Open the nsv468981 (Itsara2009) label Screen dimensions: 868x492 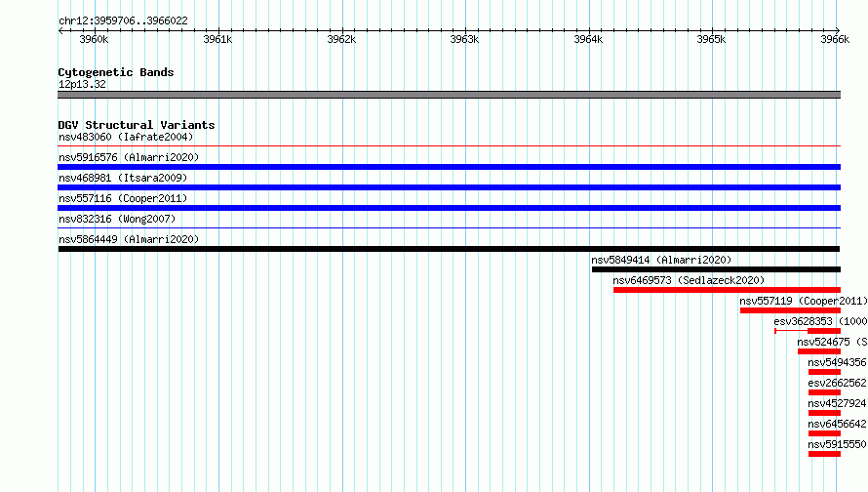(x=123, y=178)
